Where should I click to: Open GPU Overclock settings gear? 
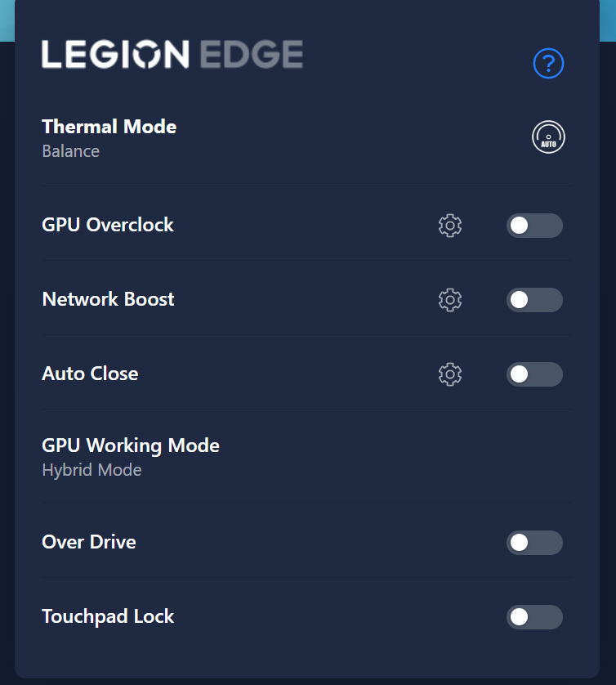450,226
